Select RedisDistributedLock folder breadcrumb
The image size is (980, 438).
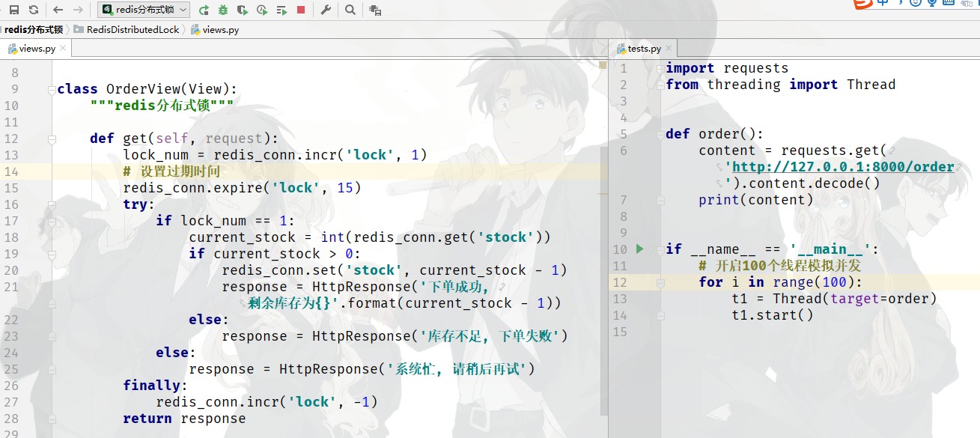tap(127, 30)
